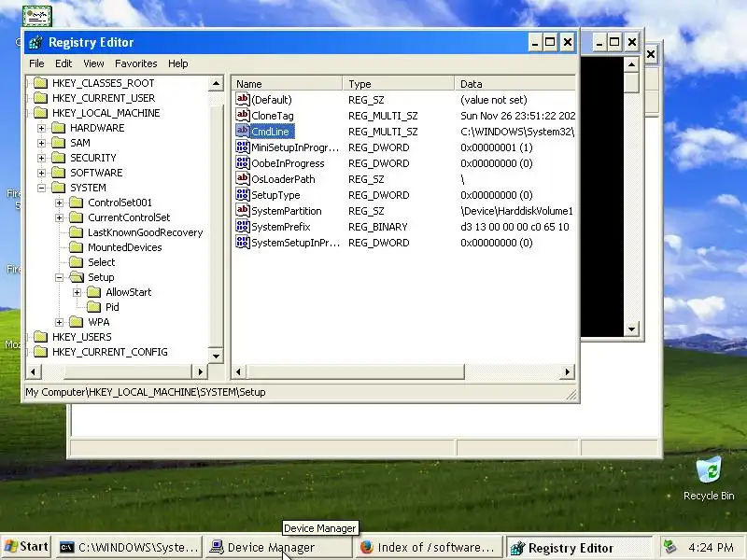Viewport: 747px width, 560px height.
Task: Click the (Default) string value icon
Action: 243,100
